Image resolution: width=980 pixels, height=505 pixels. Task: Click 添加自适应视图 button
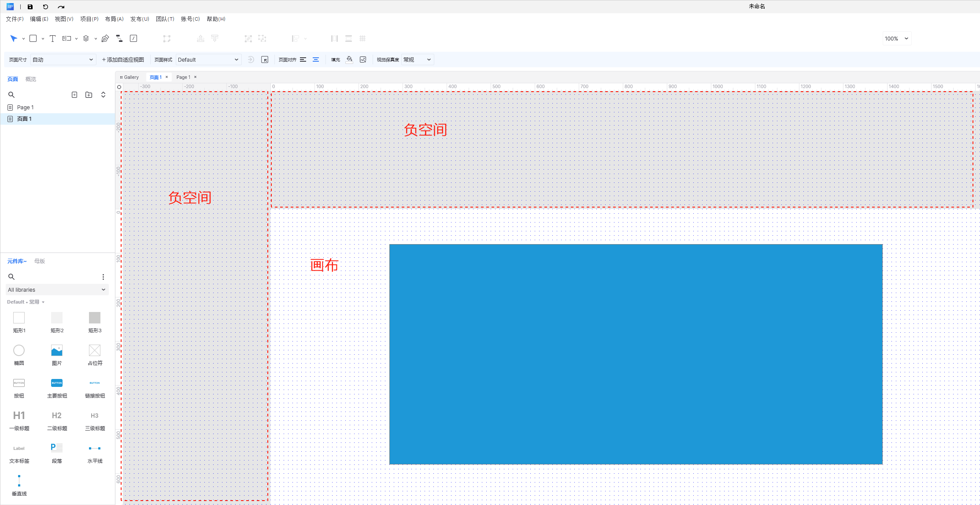pos(123,59)
